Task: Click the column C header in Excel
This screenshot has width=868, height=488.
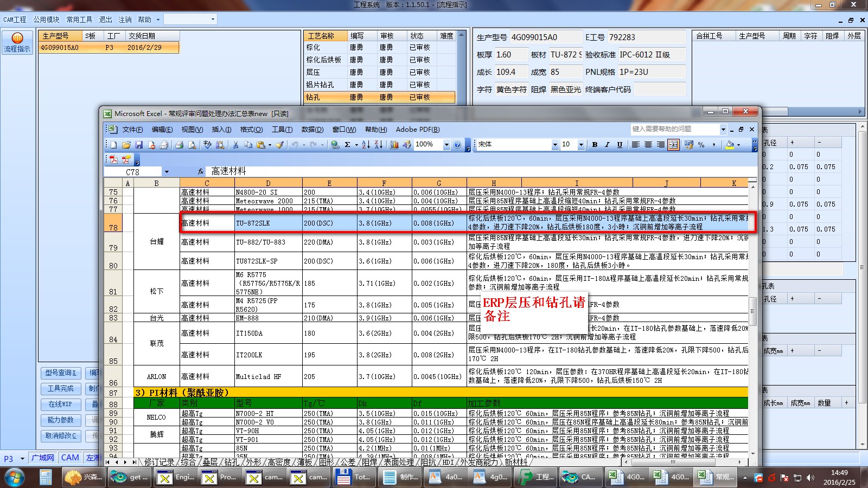Action: point(207,183)
